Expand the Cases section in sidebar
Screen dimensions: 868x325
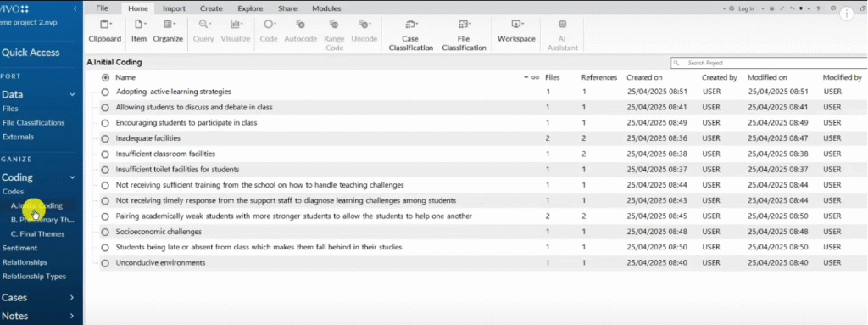[x=72, y=298]
